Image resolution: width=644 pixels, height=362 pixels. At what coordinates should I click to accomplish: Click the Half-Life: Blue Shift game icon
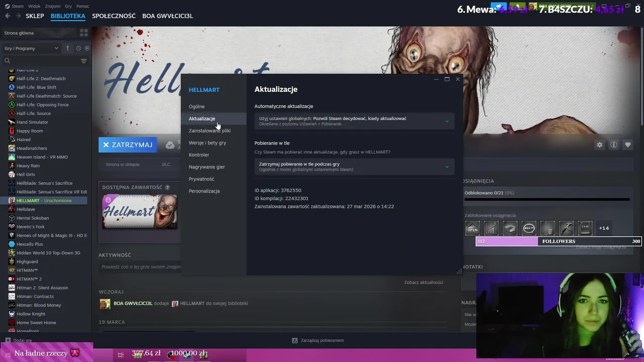click(x=12, y=87)
